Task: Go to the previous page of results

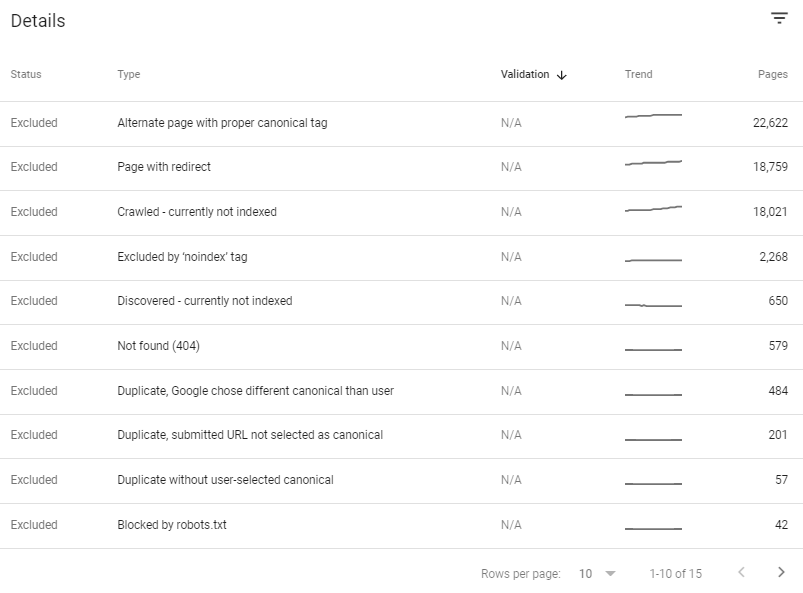Action: click(x=741, y=573)
